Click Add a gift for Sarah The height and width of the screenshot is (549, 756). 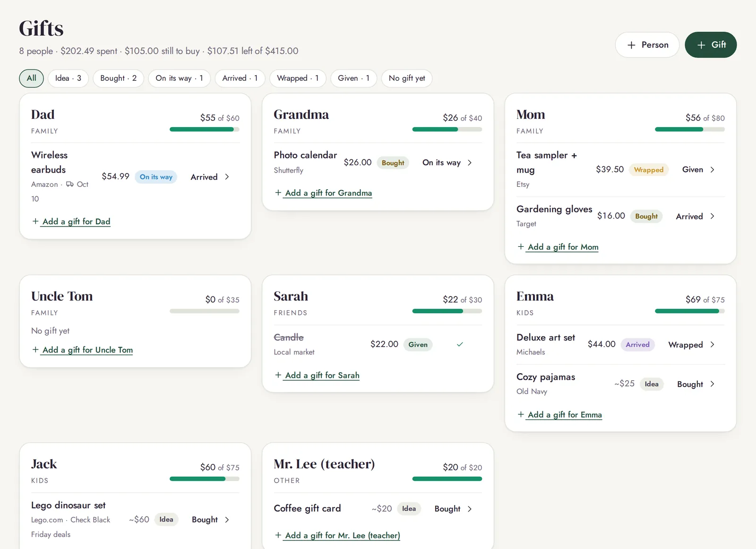click(x=322, y=375)
